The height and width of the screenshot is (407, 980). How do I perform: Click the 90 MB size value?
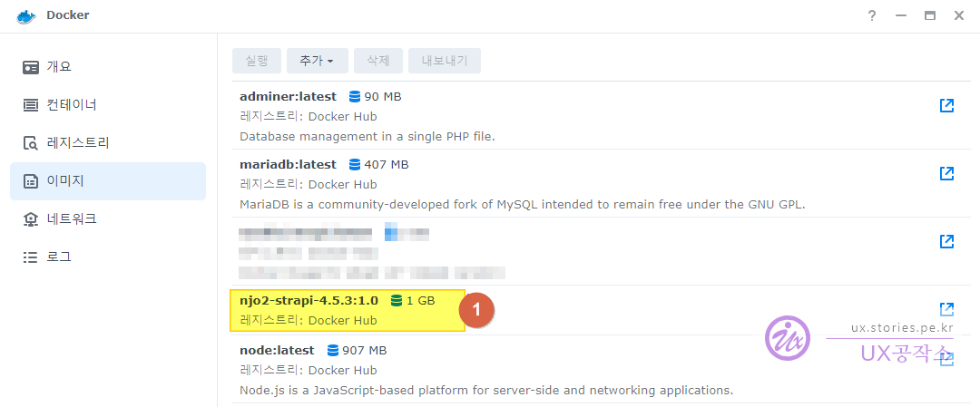(x=383, y=97)
